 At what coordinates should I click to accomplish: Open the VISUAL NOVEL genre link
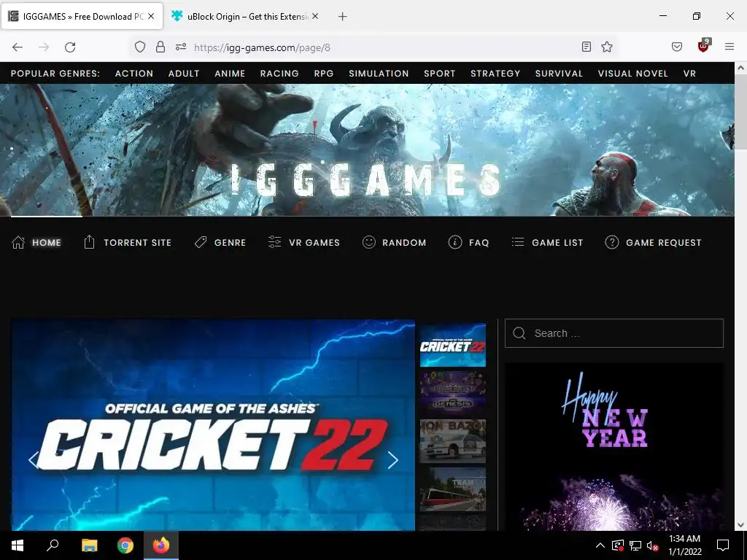click(x=633, y=74)
